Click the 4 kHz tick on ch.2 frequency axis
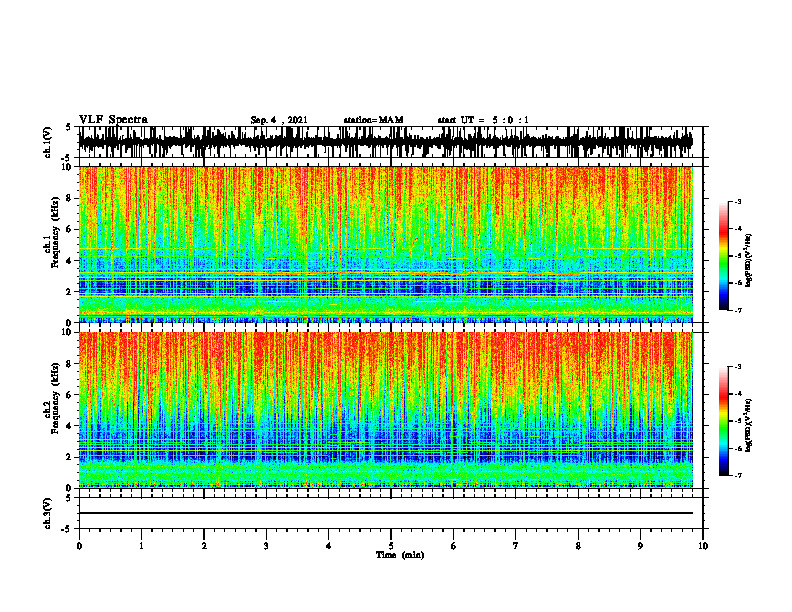 (70, 426)
